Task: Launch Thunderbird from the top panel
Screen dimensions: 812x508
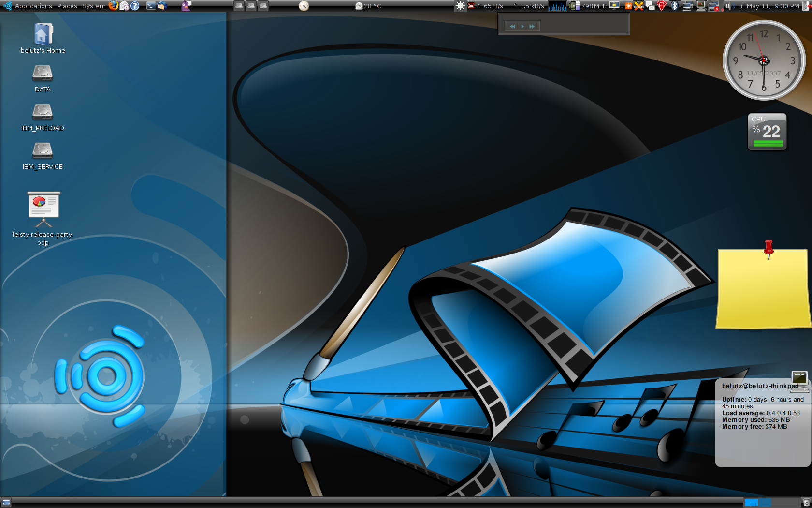Action: click(163, 6)
